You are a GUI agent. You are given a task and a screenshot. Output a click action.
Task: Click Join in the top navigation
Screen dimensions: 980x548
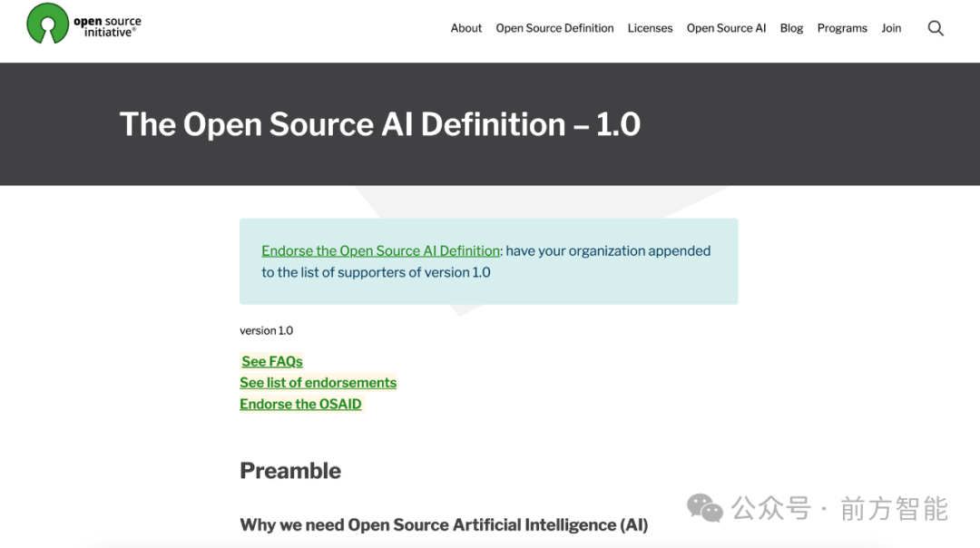(x=891, y=28)
